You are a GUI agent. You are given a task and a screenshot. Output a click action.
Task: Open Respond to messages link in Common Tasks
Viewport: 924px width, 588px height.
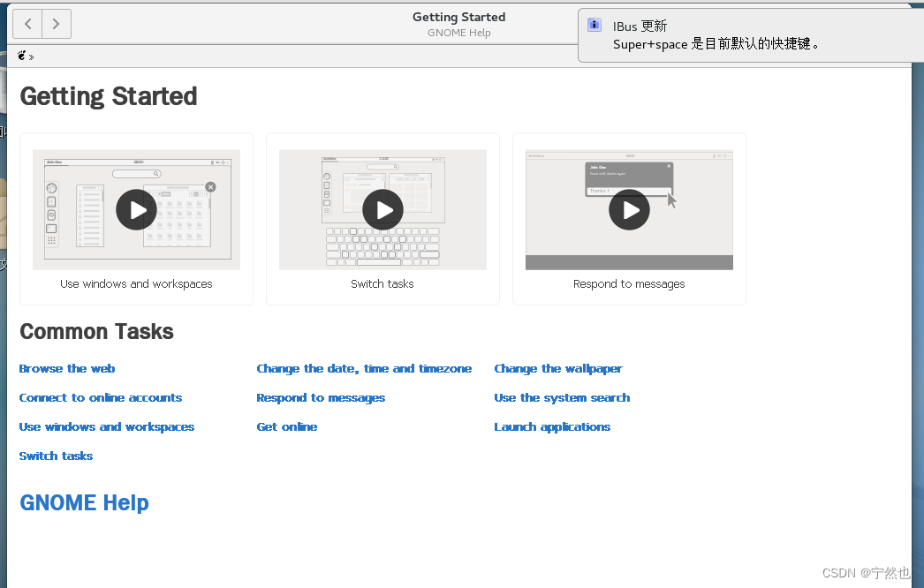321,398
